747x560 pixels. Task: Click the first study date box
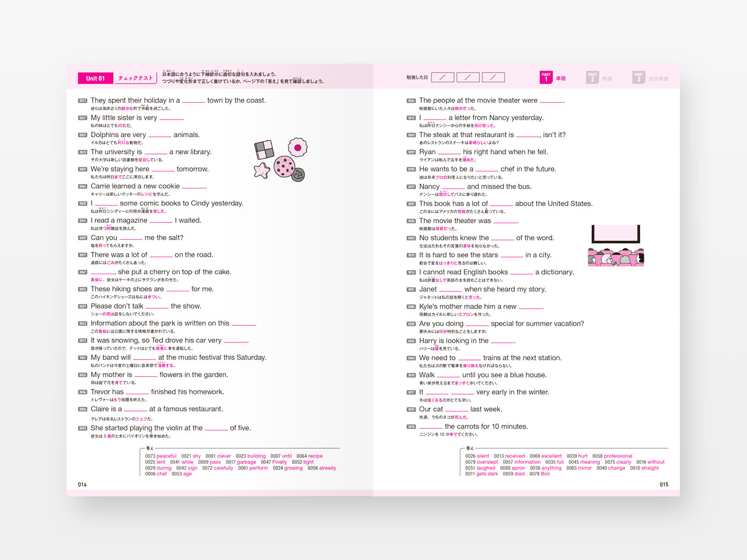pyautogui.click(x=443, y=78)
